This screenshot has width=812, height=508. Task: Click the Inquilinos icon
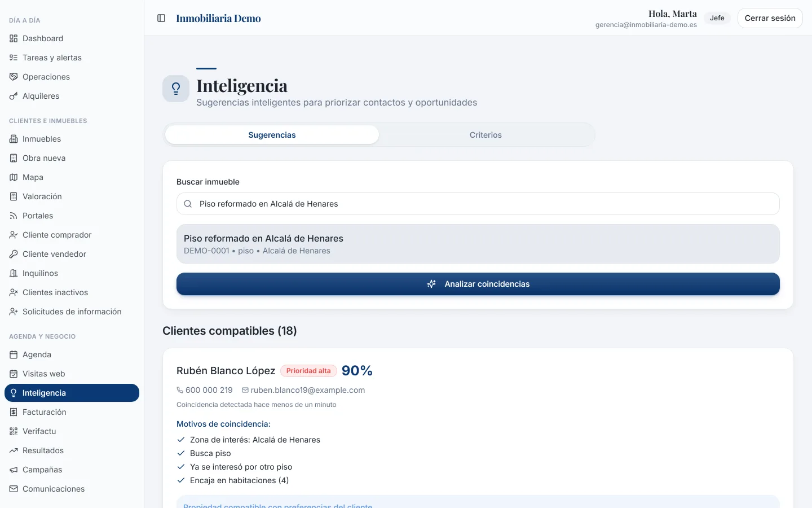click(14, 273)
